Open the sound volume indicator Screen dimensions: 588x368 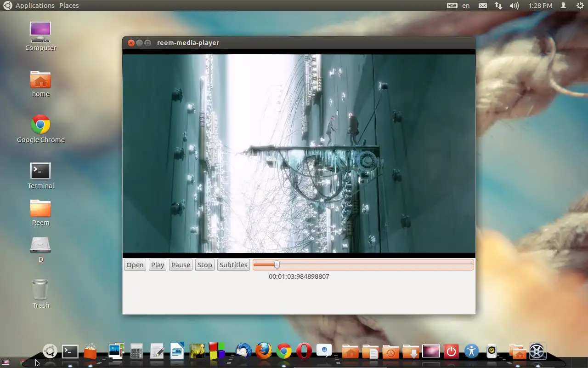[x=514, y=6]
